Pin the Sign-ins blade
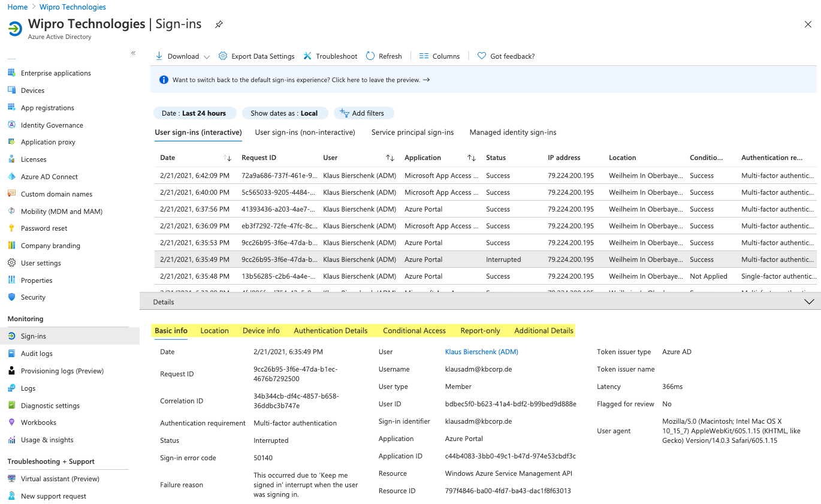Image resolution: width=821 pixels, height=504 pixels. click(219, 24)
